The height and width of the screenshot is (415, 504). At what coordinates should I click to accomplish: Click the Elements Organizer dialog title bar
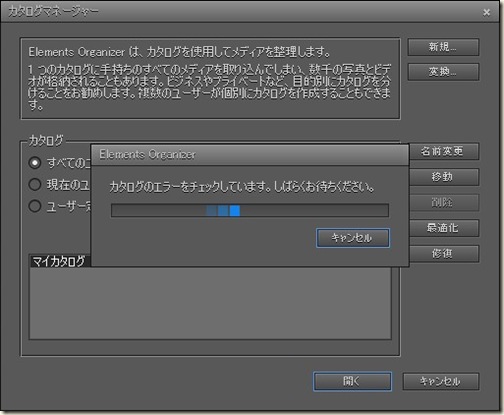pyautogui.click(x=250, y=155)
